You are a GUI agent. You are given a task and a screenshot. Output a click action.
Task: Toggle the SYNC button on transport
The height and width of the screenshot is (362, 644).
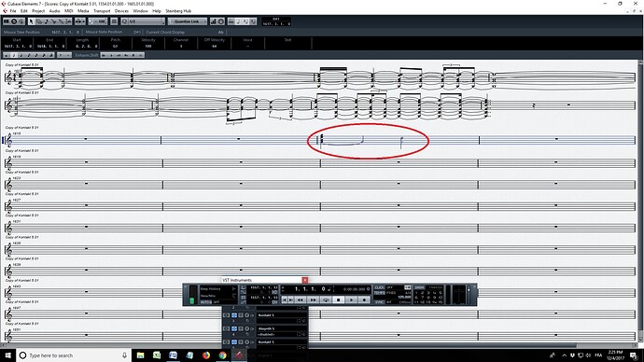pos(379,302)
